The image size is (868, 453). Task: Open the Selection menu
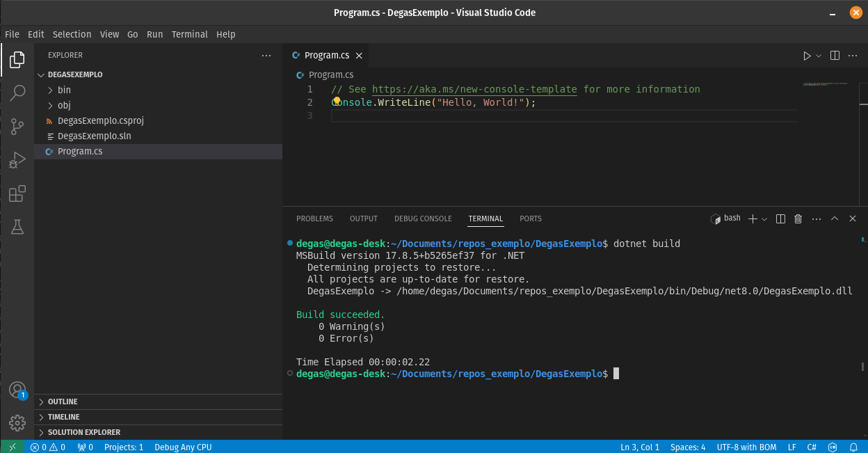[72, 34]
